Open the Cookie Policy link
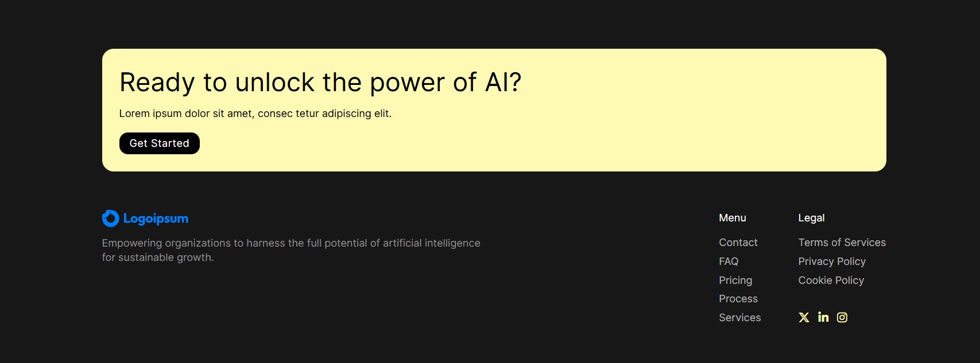 point(831,280)
